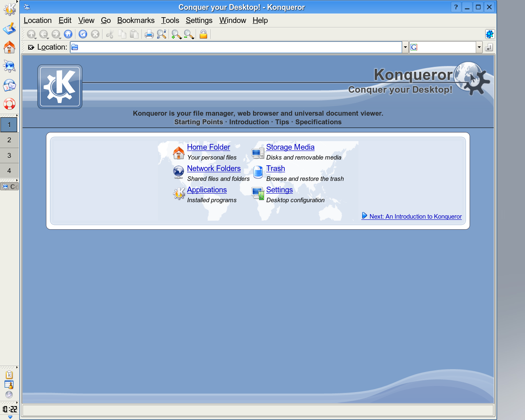
Task: Open the Introduction section link
Action: [x=249, y=122]
